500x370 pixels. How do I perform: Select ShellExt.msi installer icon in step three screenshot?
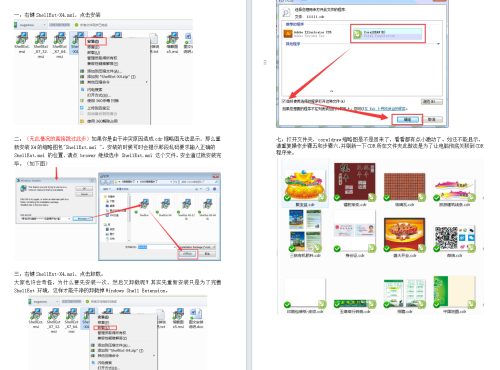click(x=35, y=314)
